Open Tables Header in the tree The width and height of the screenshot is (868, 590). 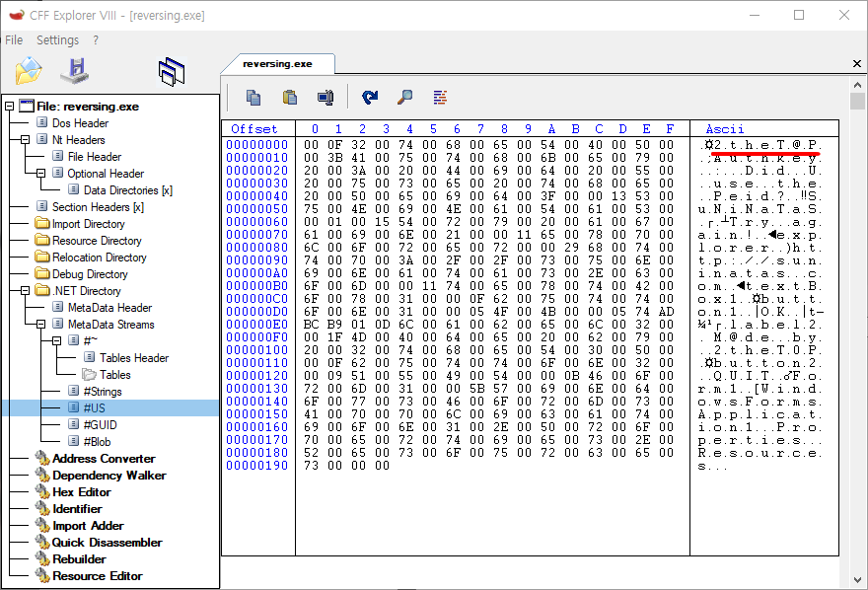(x=134, y=357)
